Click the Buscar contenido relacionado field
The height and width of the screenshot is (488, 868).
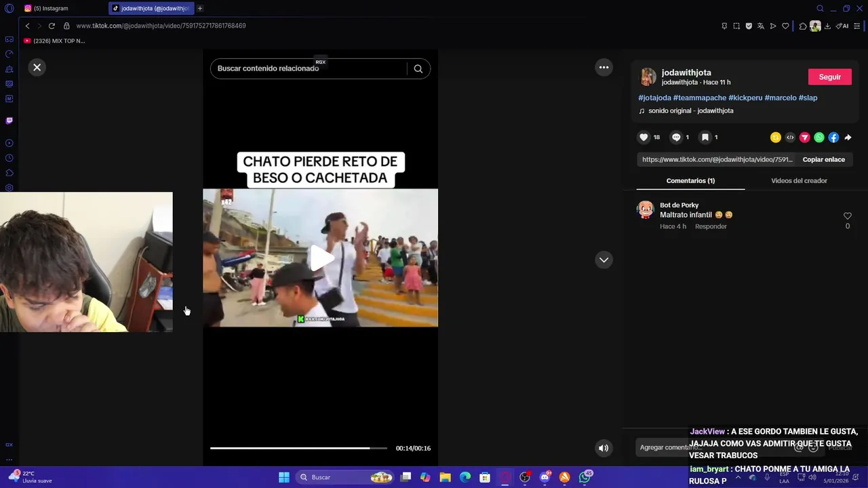click(309, 68)
